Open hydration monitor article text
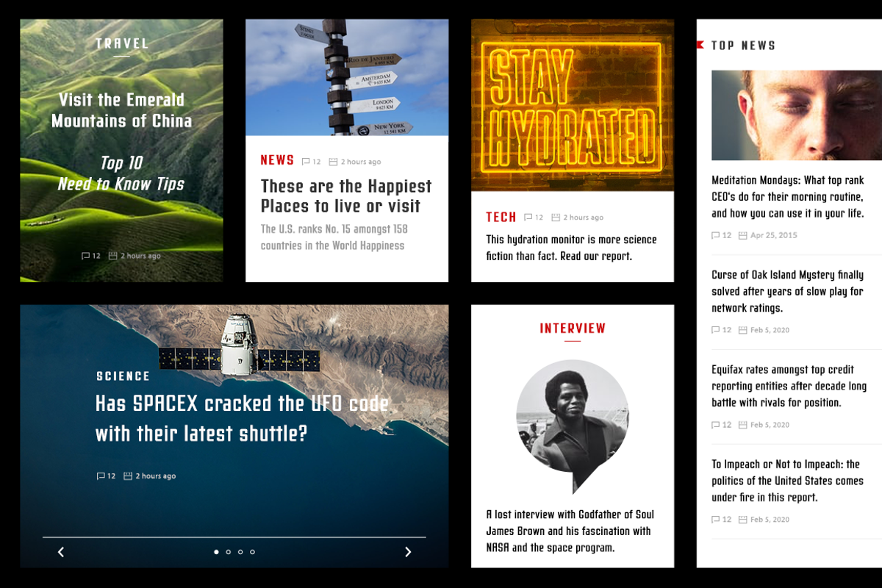 (x=571, y=248)
